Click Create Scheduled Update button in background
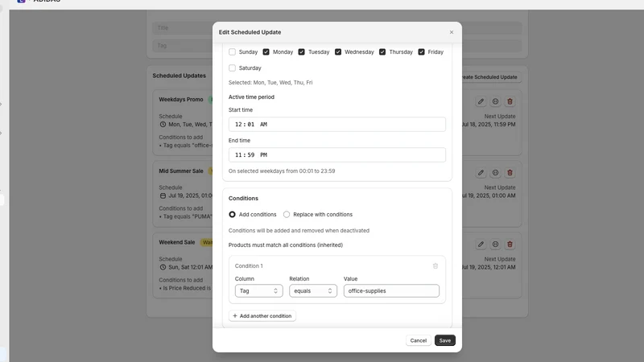 [492, 76]
